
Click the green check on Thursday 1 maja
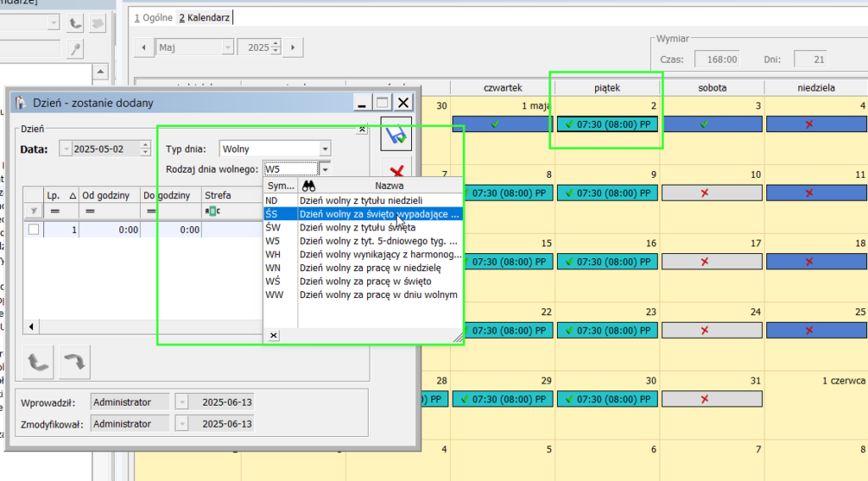click(495, 124)
